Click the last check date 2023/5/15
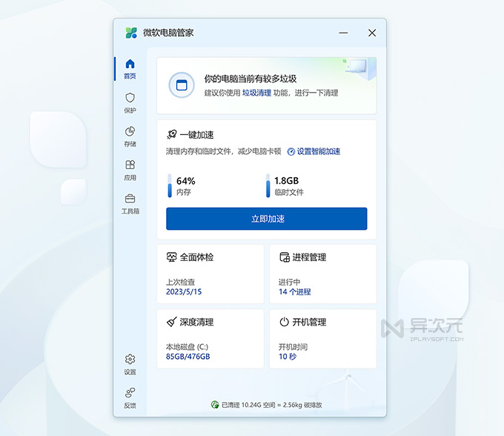504x436 pixels. coord(184,291)
